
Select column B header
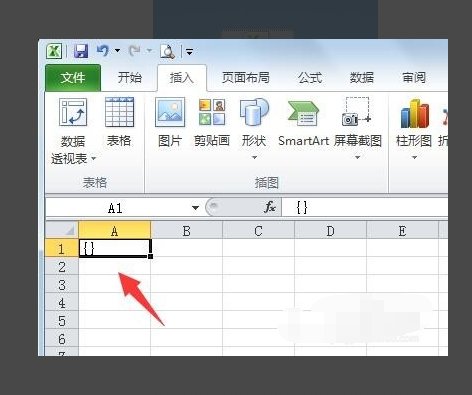point(187,230)
